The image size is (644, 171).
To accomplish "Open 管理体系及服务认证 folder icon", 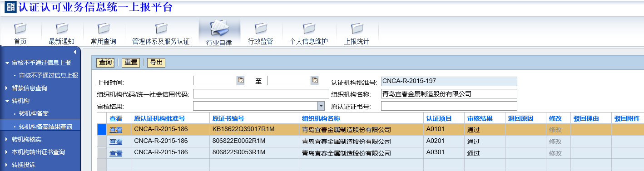I will (161, 29).
